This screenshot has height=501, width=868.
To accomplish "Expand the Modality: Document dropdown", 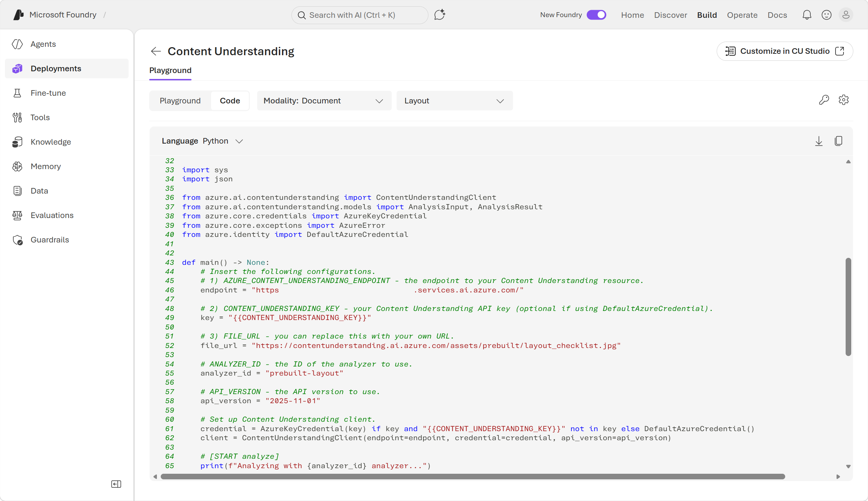I will pyautogui.click(x=324, y=101).
